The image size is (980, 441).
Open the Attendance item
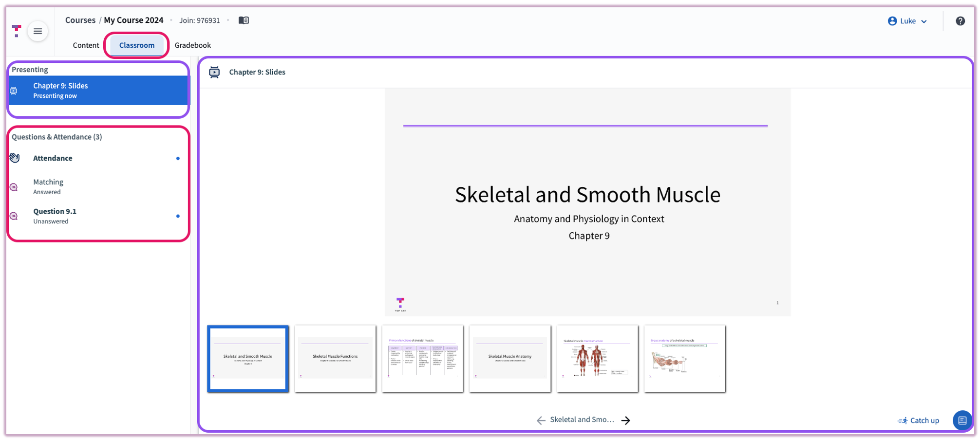[x=53, y=158]
